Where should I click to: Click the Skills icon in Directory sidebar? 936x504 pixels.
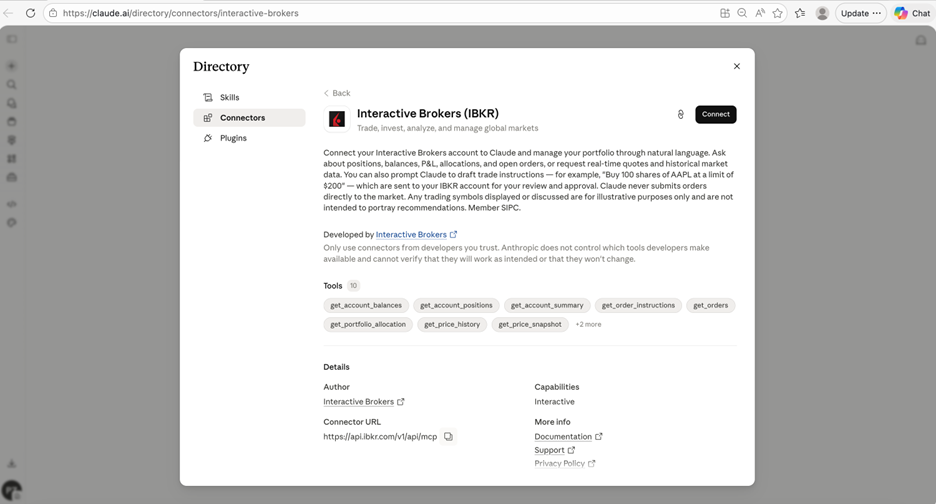(x=208, y=97)
